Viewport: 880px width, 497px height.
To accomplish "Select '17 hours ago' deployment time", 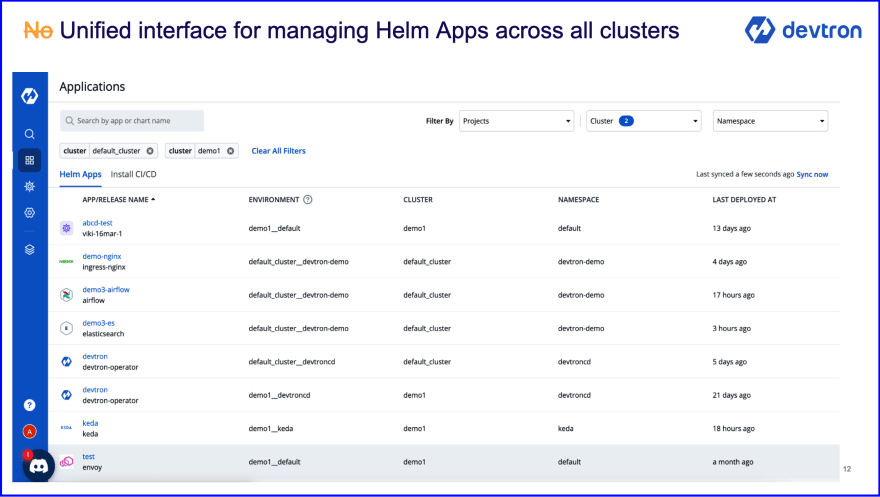I will pyautogui.click(x=734, y=295).
